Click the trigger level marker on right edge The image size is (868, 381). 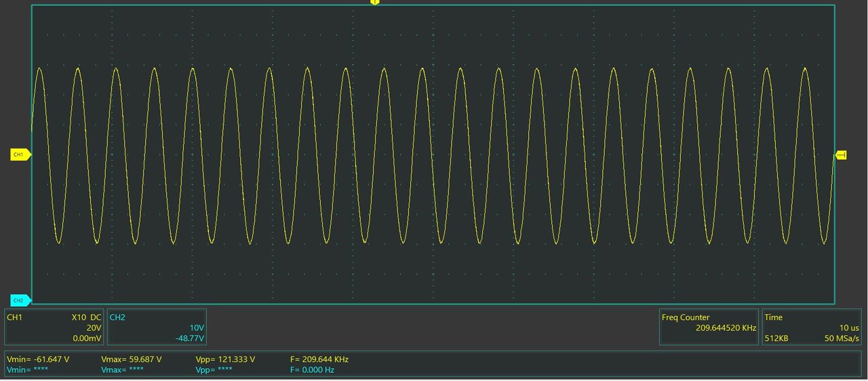point(841,155)
